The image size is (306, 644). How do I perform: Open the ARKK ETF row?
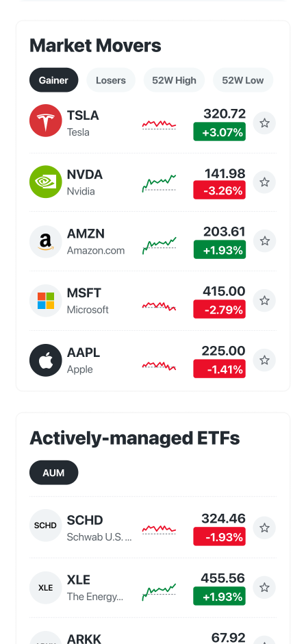coord(153,637)
